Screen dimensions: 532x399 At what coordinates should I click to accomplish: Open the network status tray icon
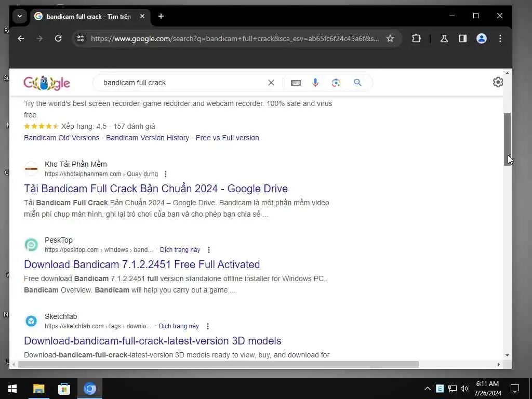(x=453, y=389)
